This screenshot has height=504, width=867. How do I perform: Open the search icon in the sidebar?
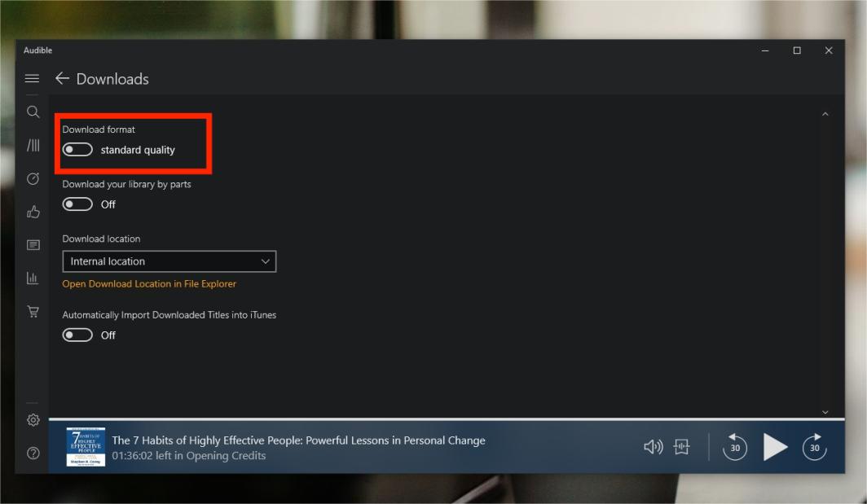33,112
